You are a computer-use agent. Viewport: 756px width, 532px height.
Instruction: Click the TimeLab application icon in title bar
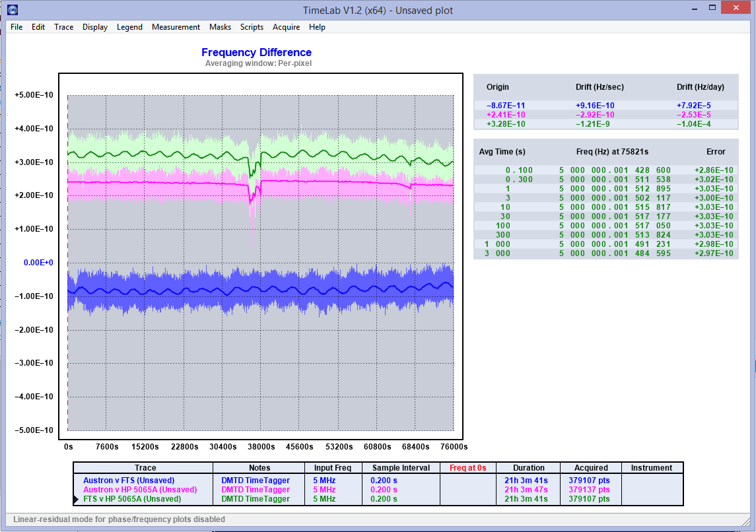pyautogui.click(x=13, y=10)
